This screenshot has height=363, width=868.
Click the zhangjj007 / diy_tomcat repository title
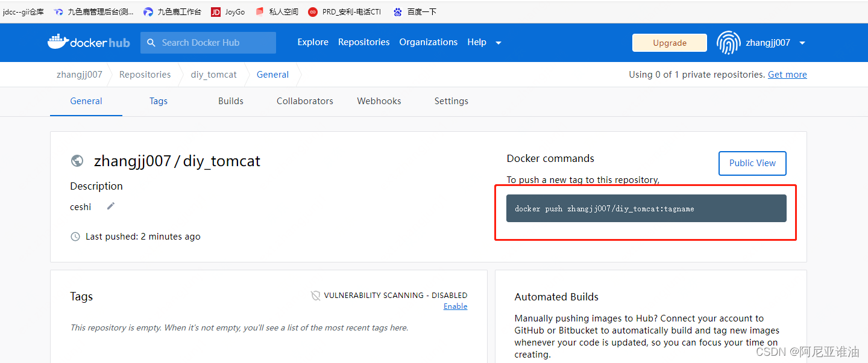point(177,161)
